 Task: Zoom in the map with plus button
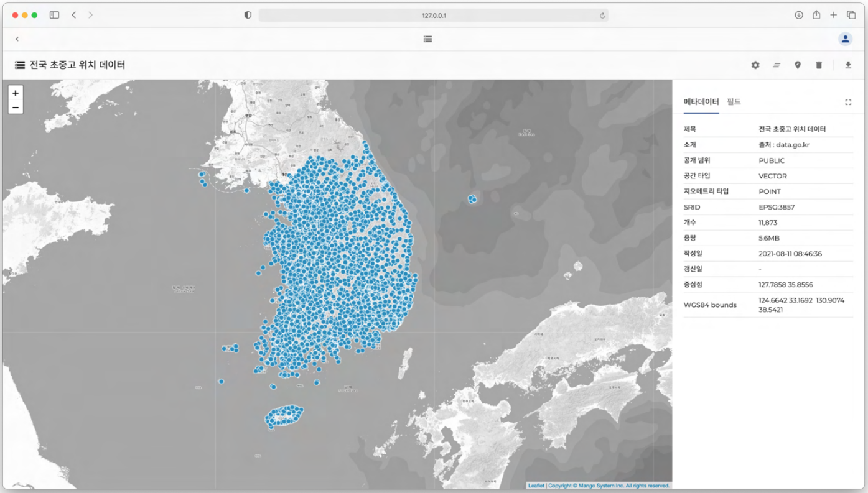click(16, 93)
